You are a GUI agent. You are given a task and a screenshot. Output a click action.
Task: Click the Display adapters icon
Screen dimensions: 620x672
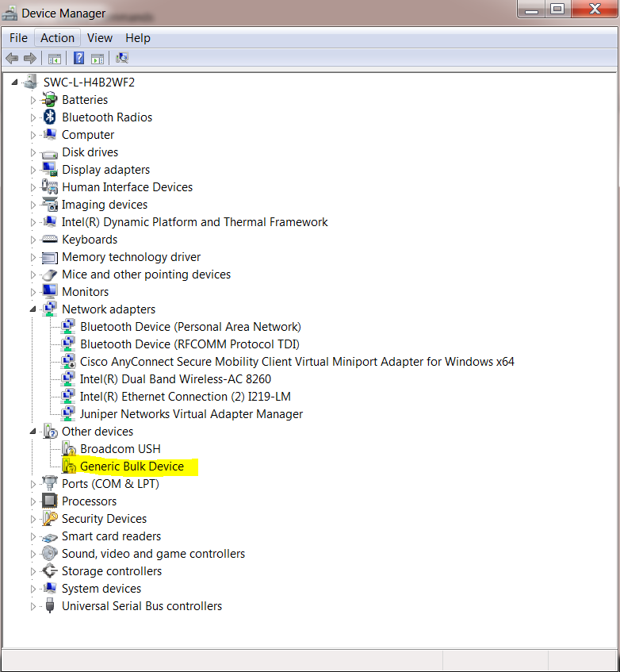pyautogui.click(x=50, y=169)
